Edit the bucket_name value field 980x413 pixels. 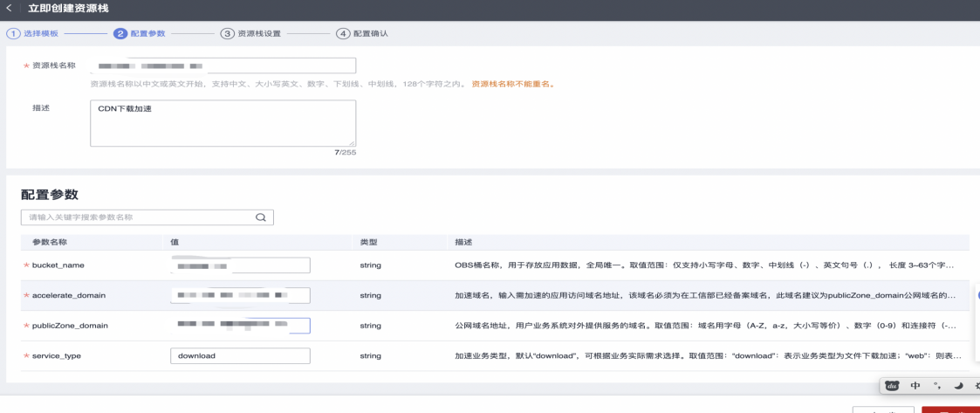(240, 265)
